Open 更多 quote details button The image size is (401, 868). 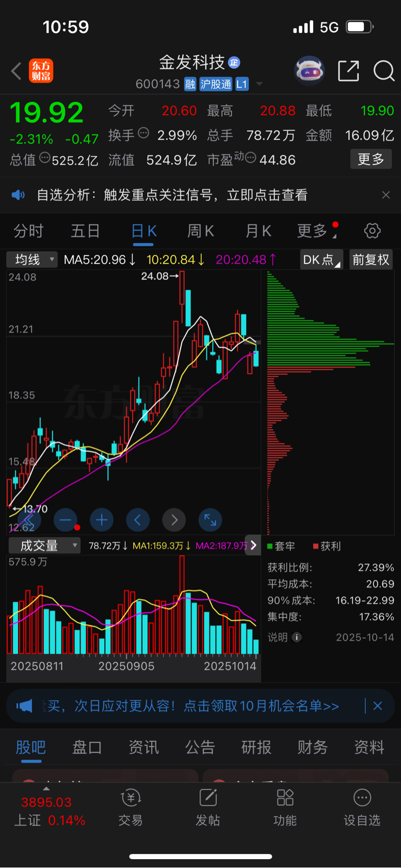click(371, 159)
